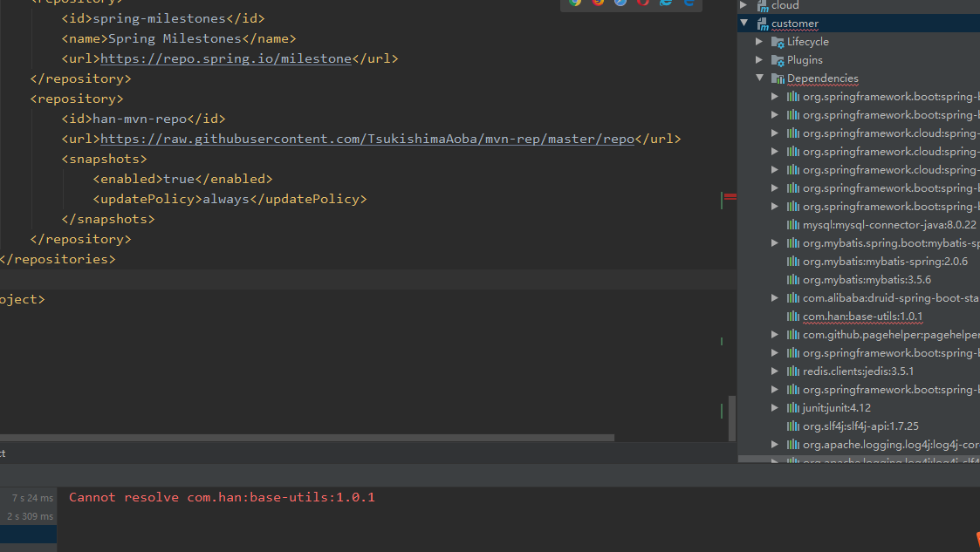Screen dimensions: 980x552
Task: Click the editor horizontal scrollbar
Action: (307, 438)
